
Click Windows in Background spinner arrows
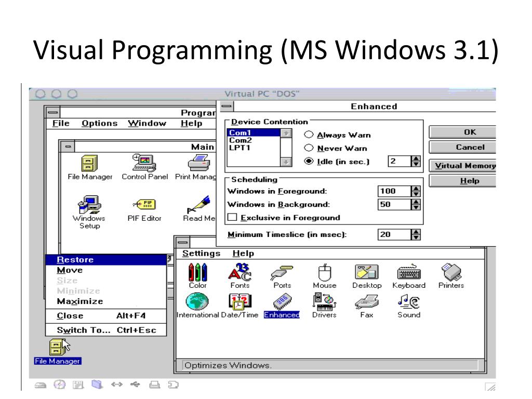(416, 204)
